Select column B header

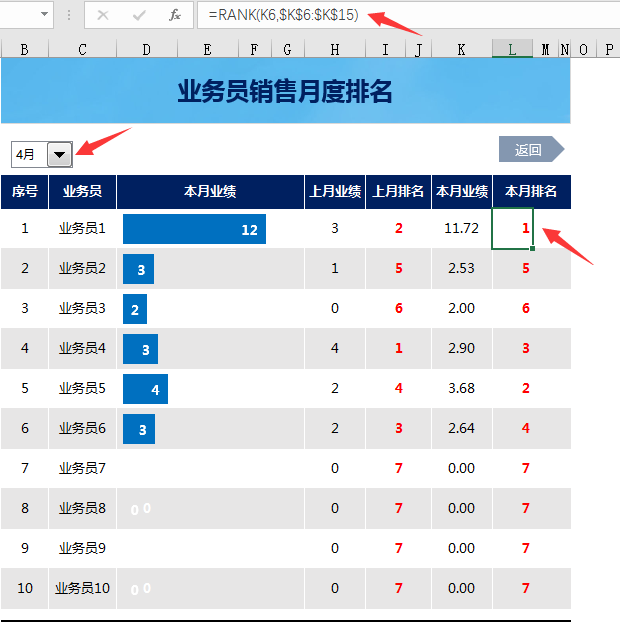(25, 49)
